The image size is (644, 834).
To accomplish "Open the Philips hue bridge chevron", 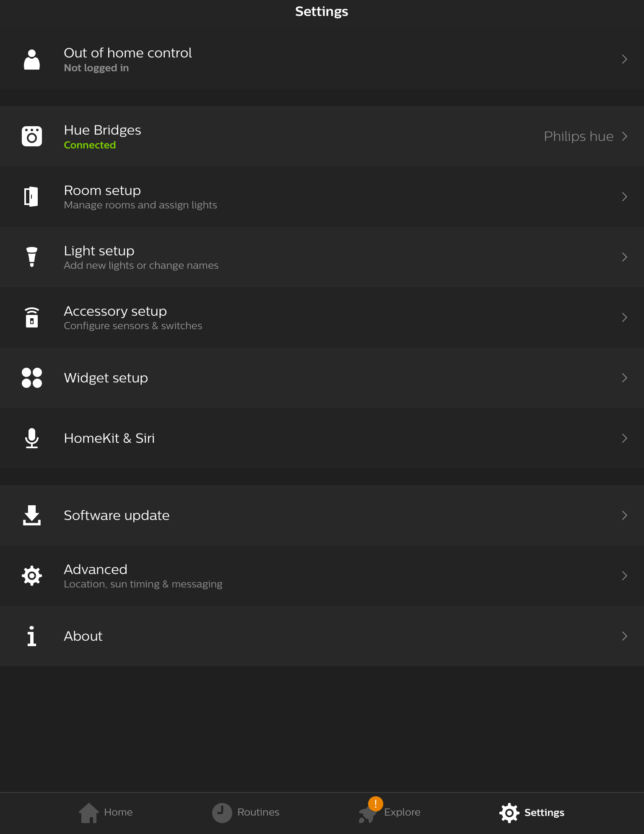I will click(x=624, y=136).
